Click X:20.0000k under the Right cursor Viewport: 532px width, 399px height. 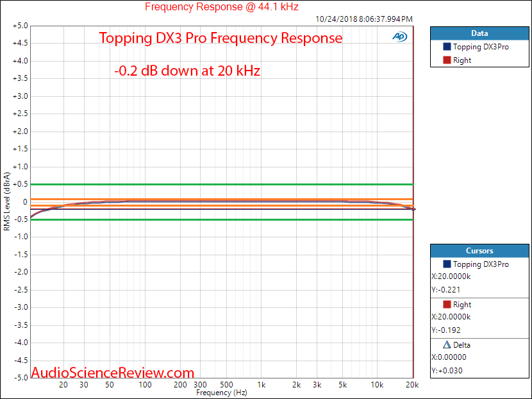(451, 317)
